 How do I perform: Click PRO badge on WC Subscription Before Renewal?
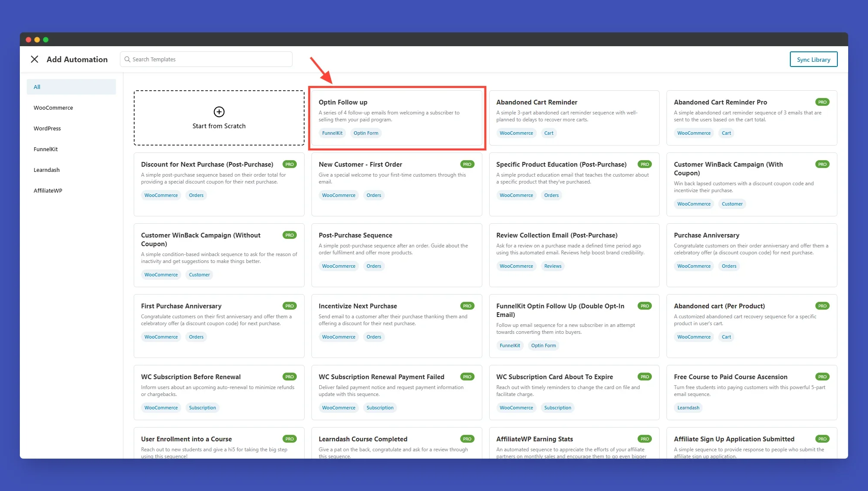(x=289, y=377)
